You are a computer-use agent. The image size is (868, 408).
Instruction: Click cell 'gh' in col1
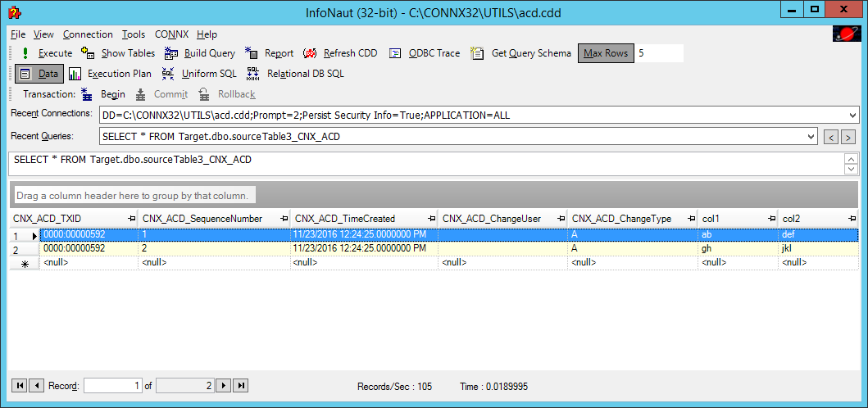738,248
